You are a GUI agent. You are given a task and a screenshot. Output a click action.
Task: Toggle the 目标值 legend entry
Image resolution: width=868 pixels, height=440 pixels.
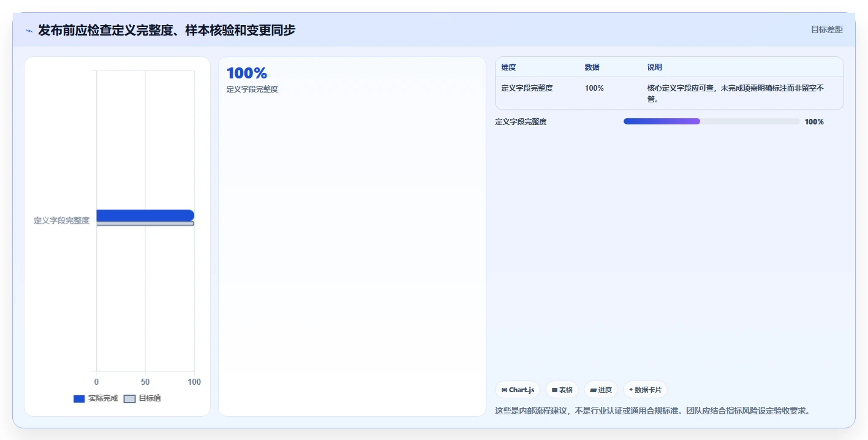(x=143, y=398)
